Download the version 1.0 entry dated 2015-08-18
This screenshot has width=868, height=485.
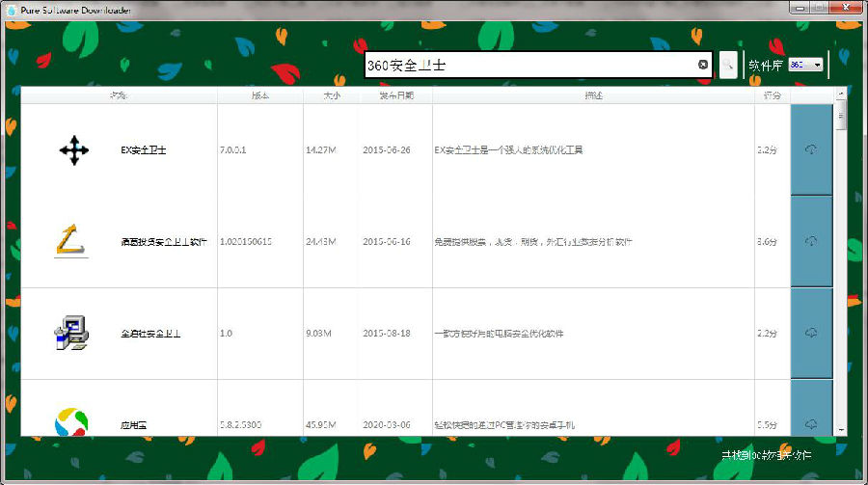click(811, 333)
